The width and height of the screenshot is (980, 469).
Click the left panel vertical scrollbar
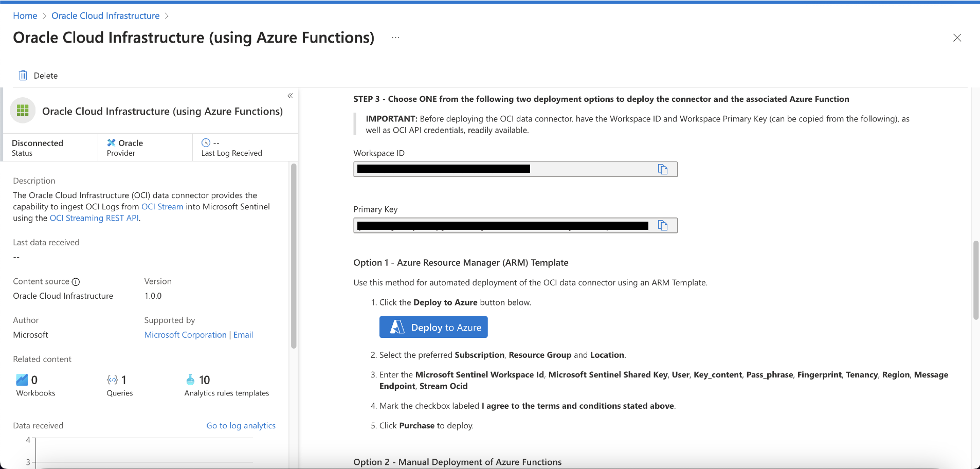pyautogui.click(x=294, y=256)
